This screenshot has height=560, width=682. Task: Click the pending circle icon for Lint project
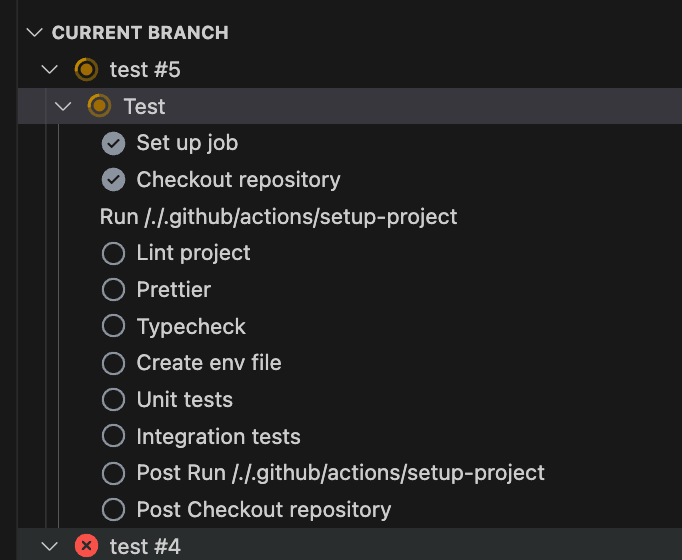pyautogui.click(x=113, y=253)
